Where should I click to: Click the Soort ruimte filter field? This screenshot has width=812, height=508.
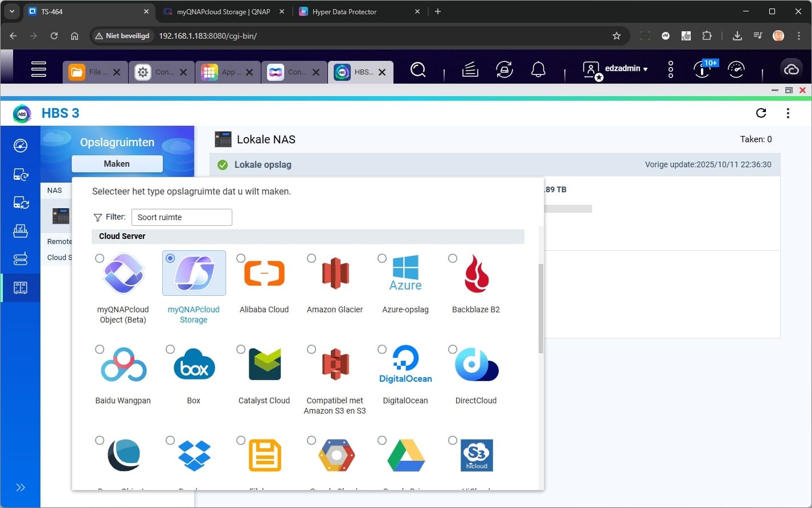coord(181,217)
